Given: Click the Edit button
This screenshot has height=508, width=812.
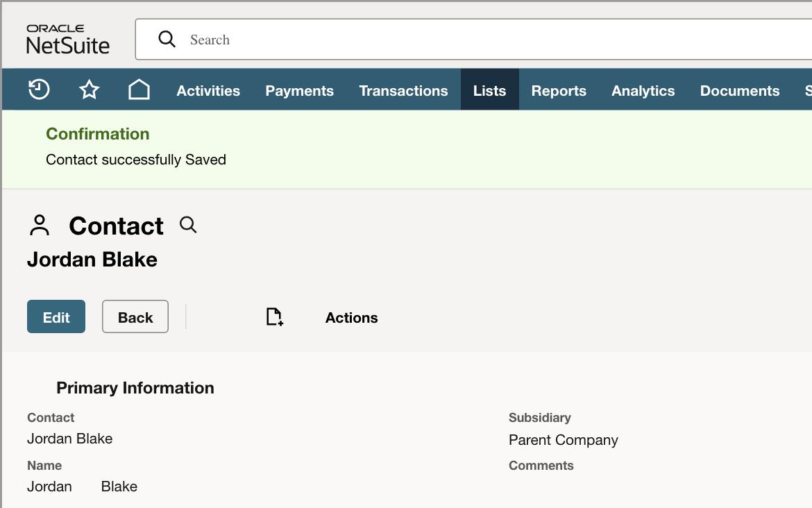Looking at the screenshot, I should [x=56, y=316].
